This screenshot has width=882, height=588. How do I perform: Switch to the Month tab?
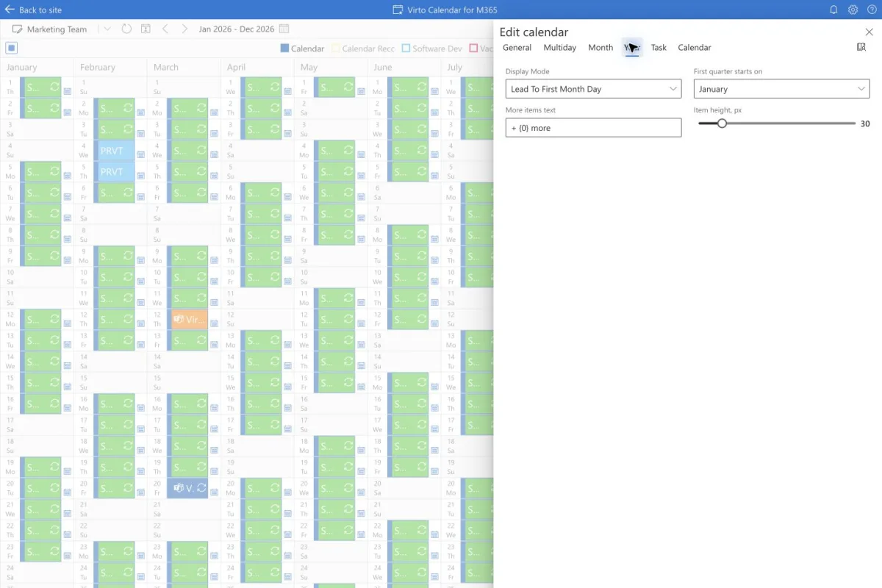[600, 47]
